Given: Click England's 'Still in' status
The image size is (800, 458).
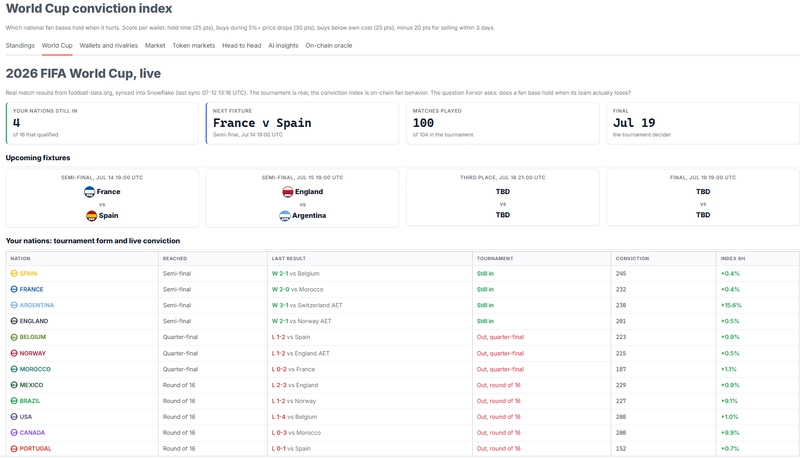Looking at the screenshot, I should tap(485, 321).
